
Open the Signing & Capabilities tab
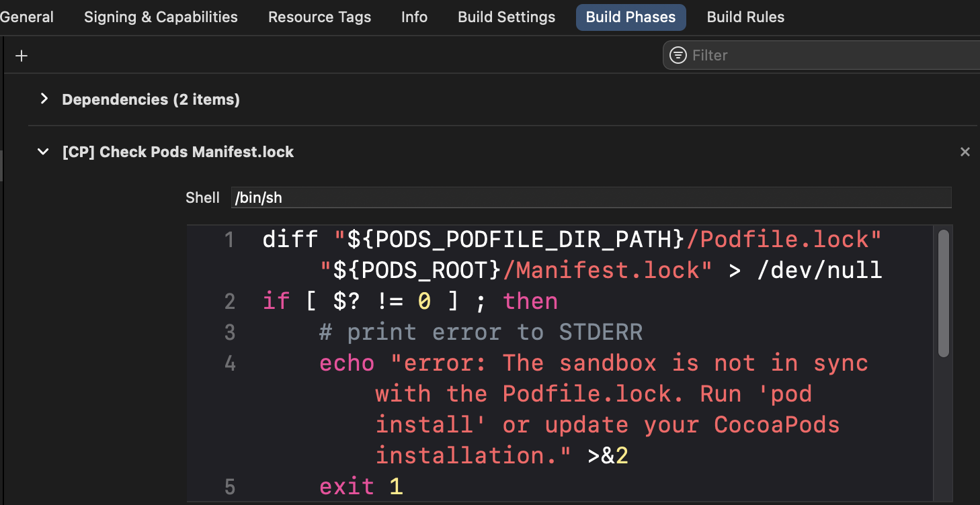(161, 17)
